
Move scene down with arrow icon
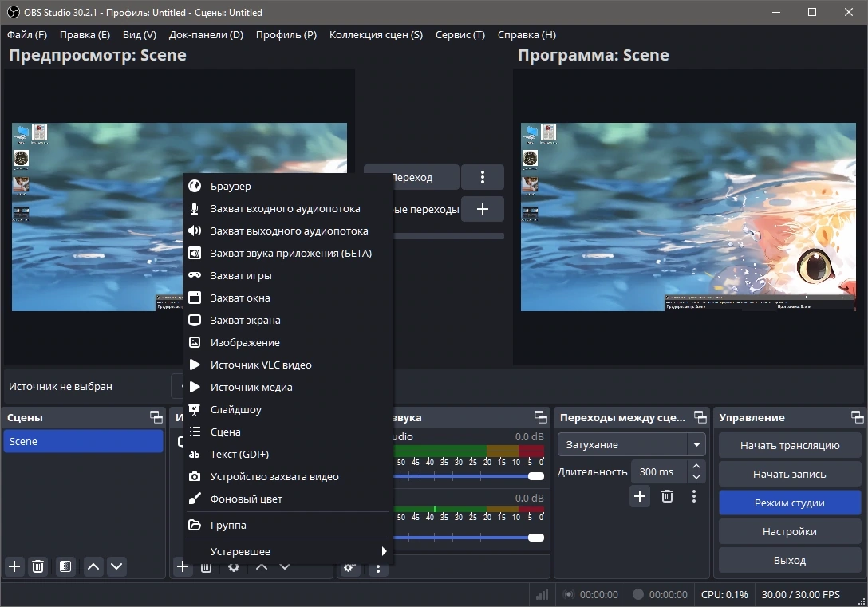(x=116, y=566)
